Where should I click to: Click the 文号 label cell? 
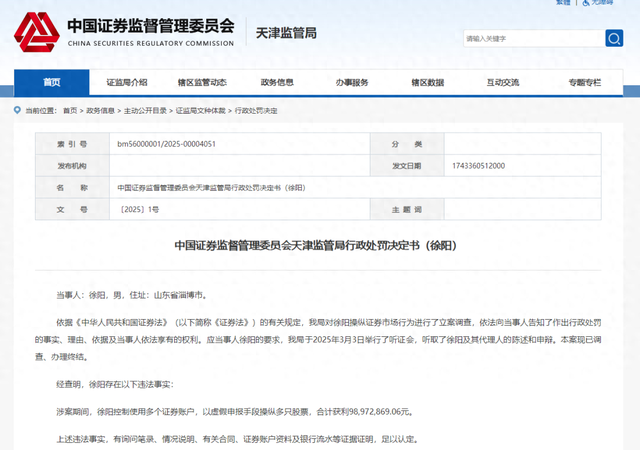[x=72, y=209]
